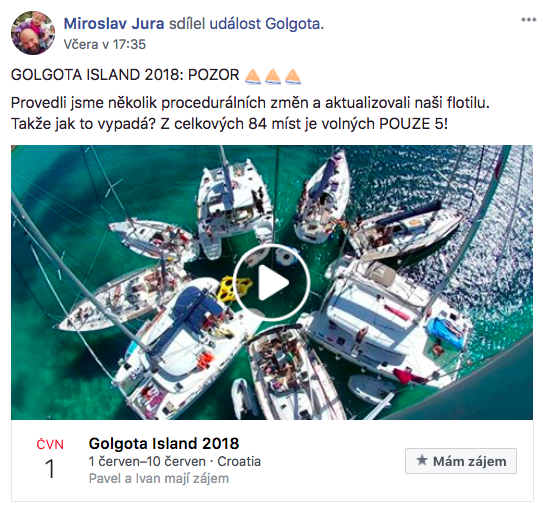This screenshot has width=543, height=507.
Task: Mark interest with the Mám zájem button
Action: [461, 461]
